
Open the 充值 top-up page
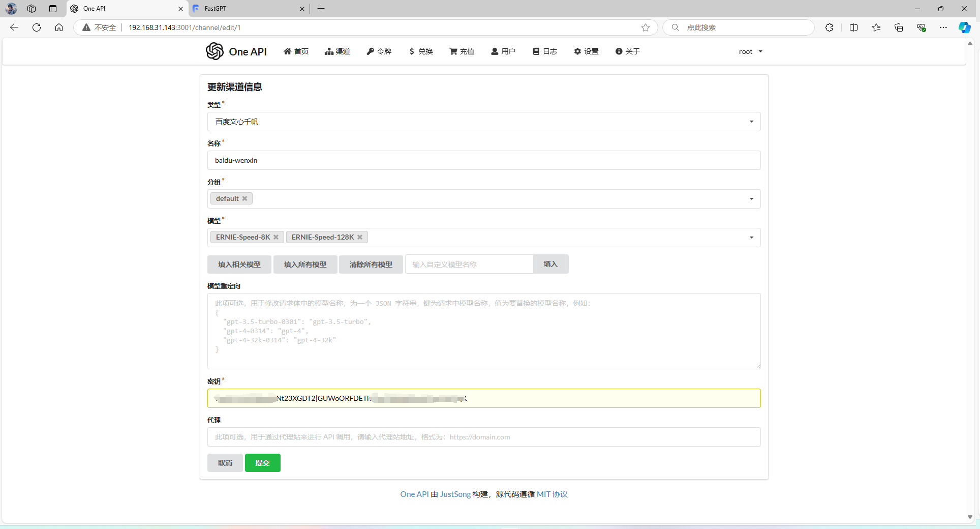[462, 51]
